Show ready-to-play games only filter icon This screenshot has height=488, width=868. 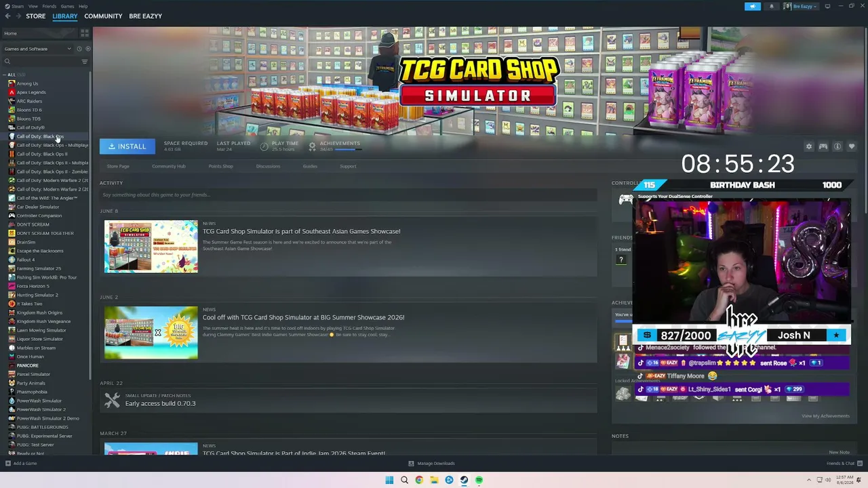click(x=87, y=49)
